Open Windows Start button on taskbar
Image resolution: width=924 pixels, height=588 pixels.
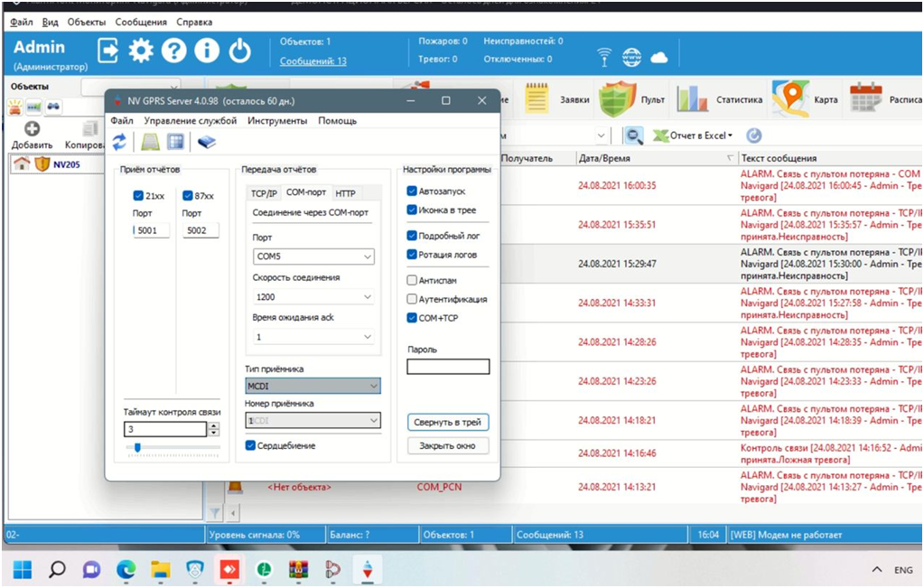click(23, 569)
